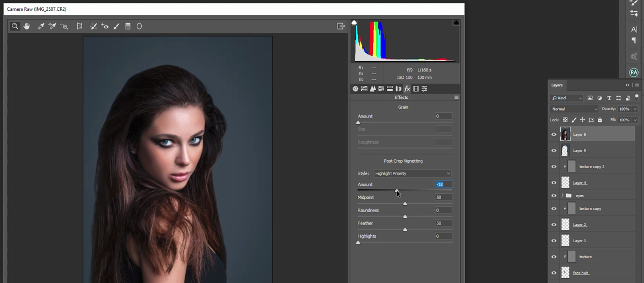Open the vignetting Style dropdown
644x283 pixels.
coord(413,173)
